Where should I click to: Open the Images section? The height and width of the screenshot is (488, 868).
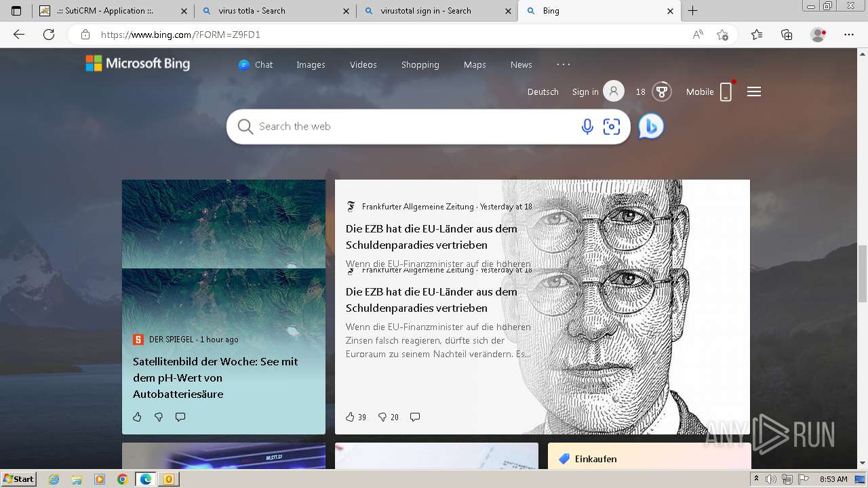coord(311,64)
